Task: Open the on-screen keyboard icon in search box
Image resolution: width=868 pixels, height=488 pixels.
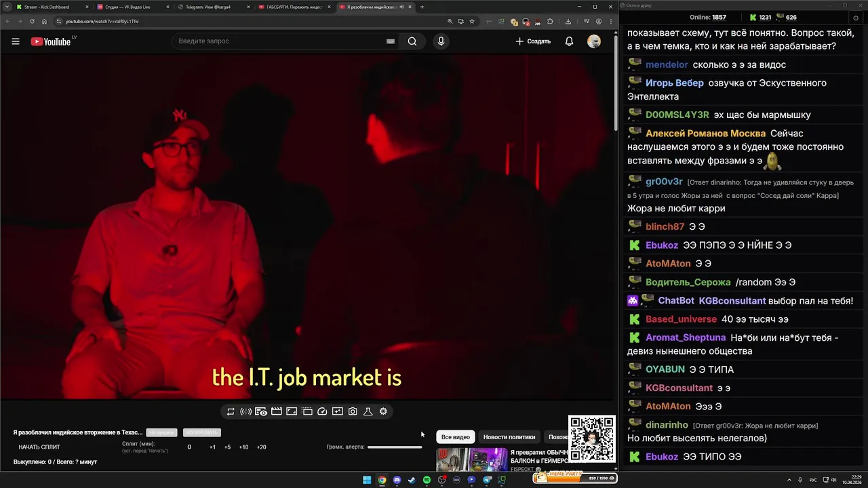Action: pyautogui.click(x=391, y=41)
